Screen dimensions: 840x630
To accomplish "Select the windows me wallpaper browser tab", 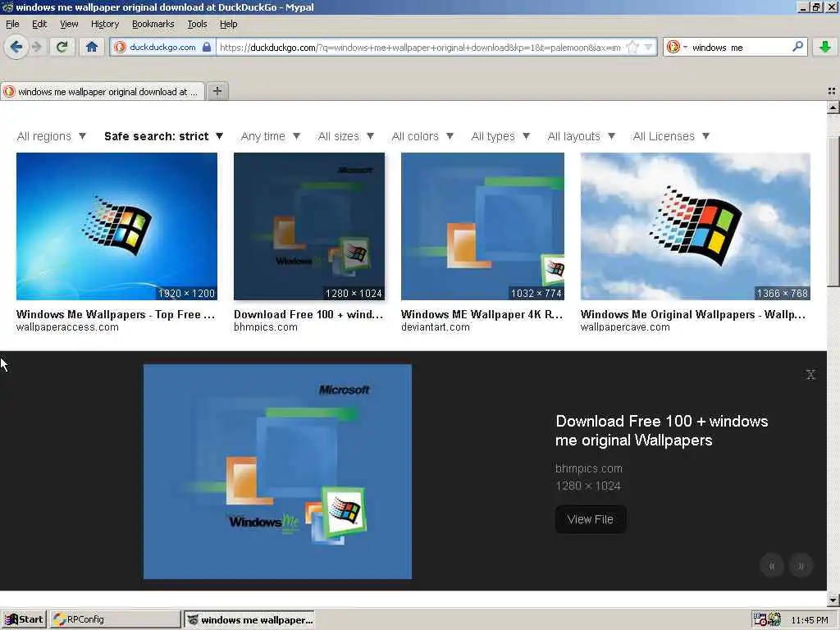I will coord(103,92).
